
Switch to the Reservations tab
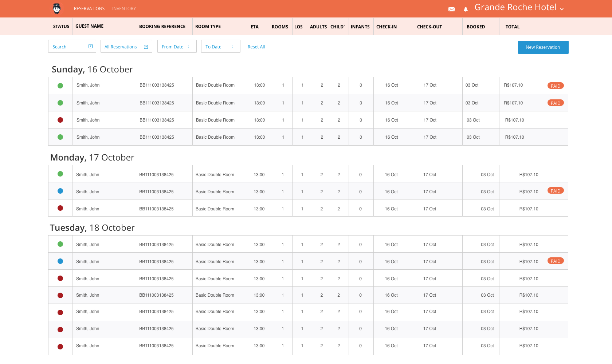tap(89, 9)
